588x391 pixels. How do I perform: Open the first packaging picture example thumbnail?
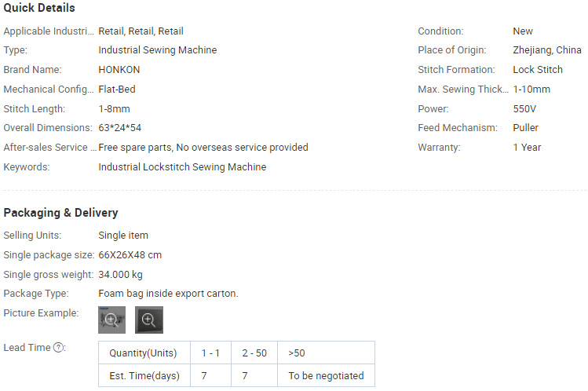(x=111, y=320)
